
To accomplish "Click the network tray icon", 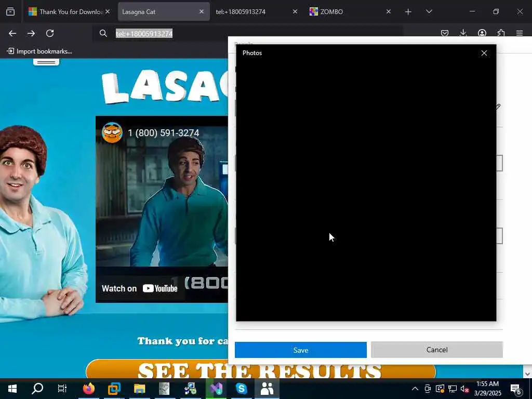I will [x=453, y=389].
